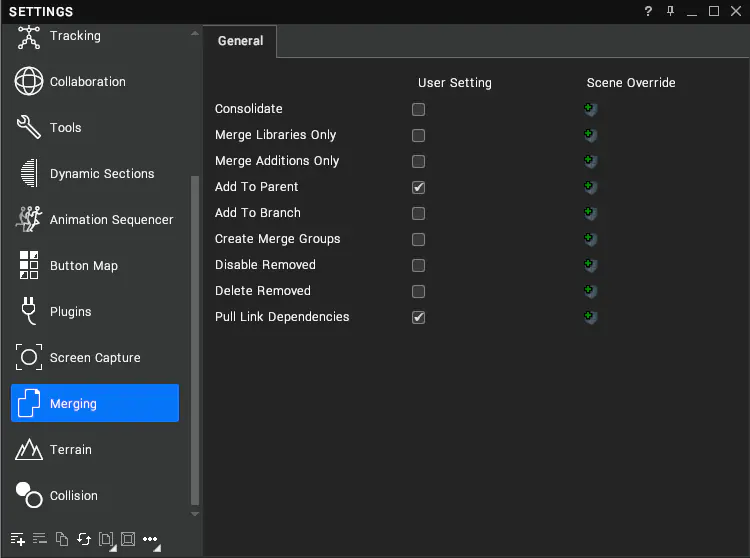Switch to the General tab
The height and width of the screenshot is (558, 750).
coord(240,41)
